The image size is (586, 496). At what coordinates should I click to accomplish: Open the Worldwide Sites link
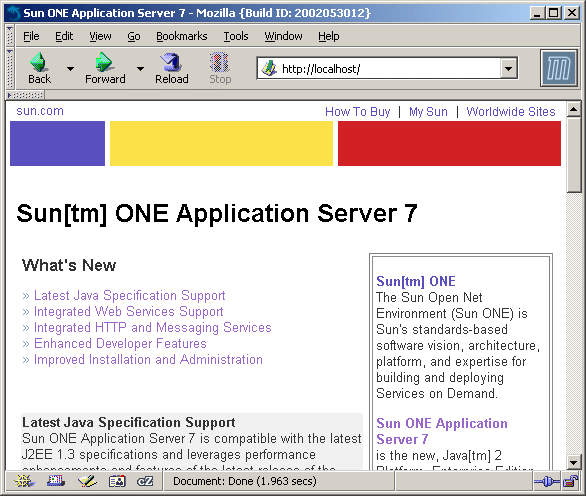click(x=511, y=112)
